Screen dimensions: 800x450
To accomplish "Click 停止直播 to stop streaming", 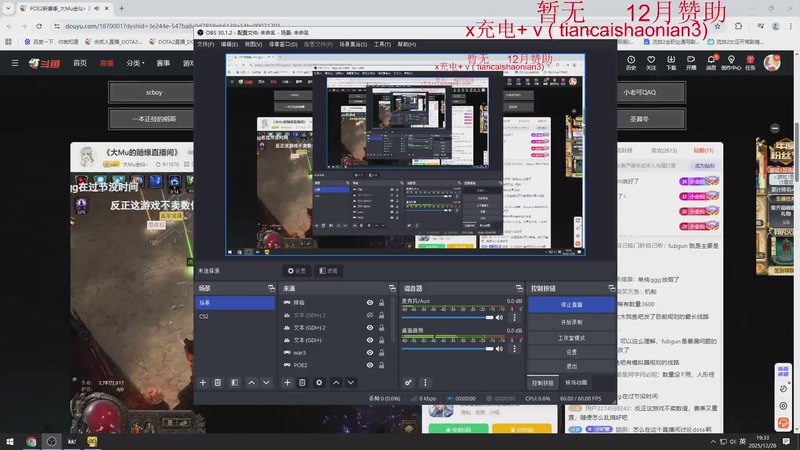I will click(571, 305).
